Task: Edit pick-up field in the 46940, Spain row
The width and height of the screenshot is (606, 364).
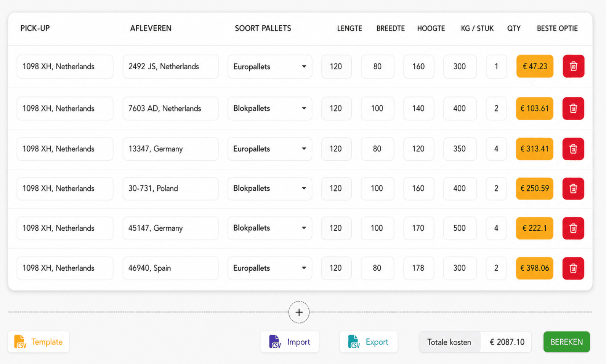Action: click(65, 268)
